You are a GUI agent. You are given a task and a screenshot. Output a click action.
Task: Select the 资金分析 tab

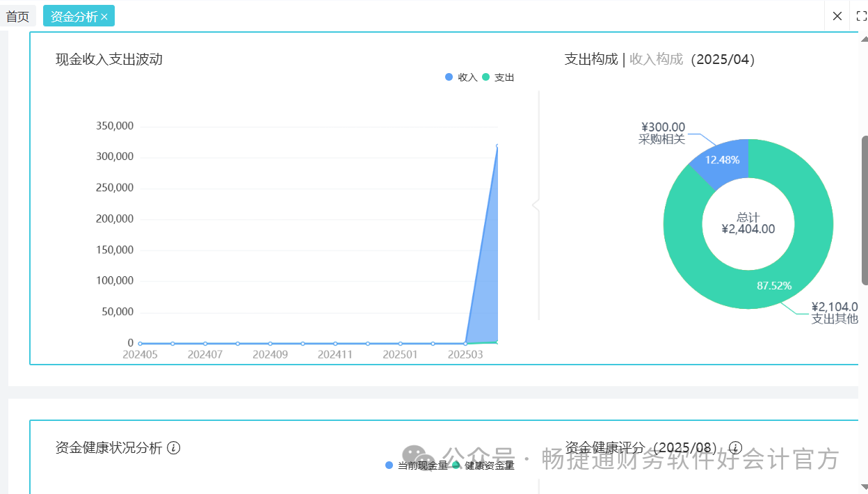point(73,15)
